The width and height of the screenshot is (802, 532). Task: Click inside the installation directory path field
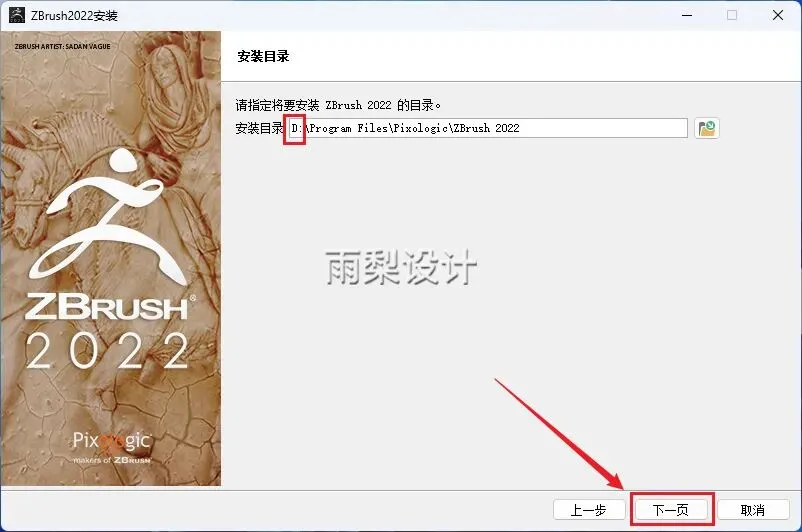(487, 128)
